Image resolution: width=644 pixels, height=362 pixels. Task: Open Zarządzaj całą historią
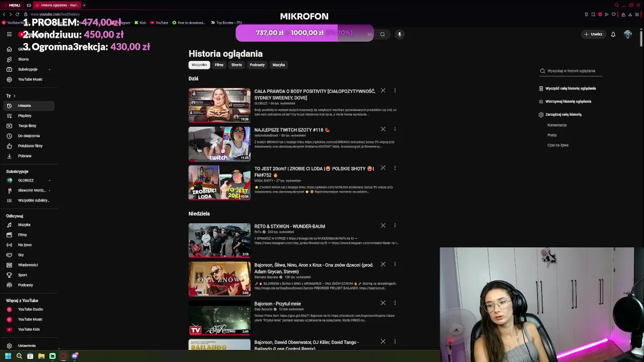559,115
